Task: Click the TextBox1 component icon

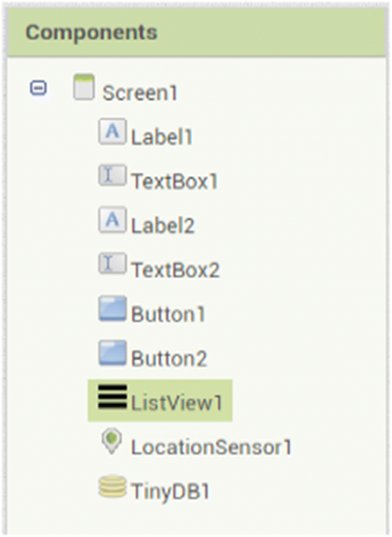Action: tap(111, 175)
